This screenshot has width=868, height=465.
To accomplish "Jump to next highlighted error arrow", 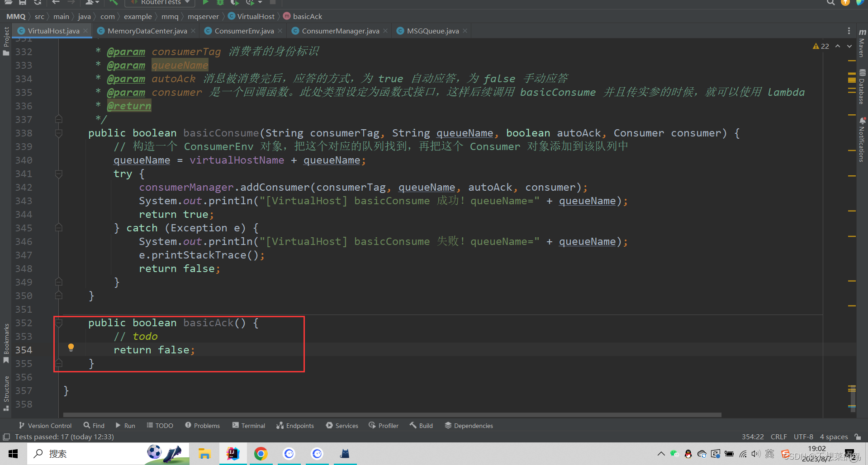I will [x=849, y=46].
